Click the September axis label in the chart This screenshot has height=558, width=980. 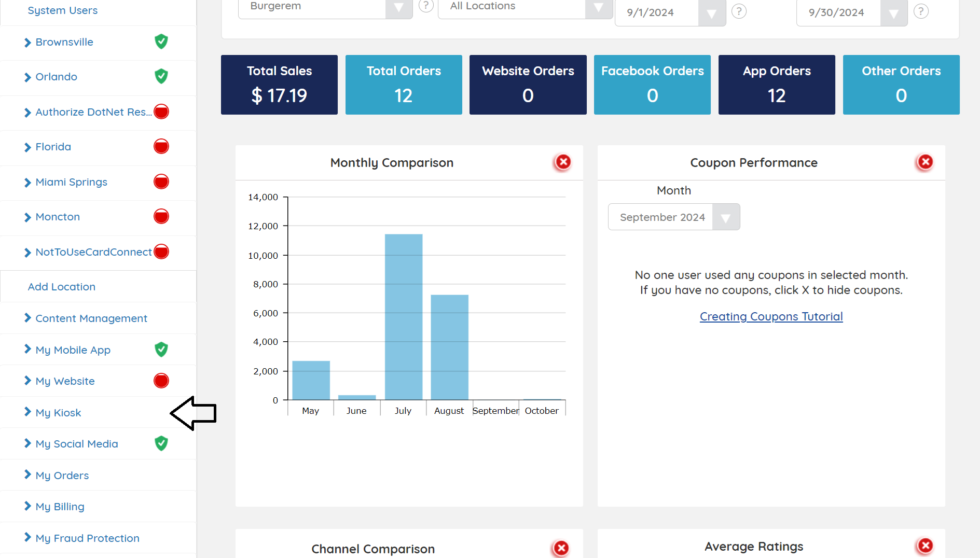[495, 411]
